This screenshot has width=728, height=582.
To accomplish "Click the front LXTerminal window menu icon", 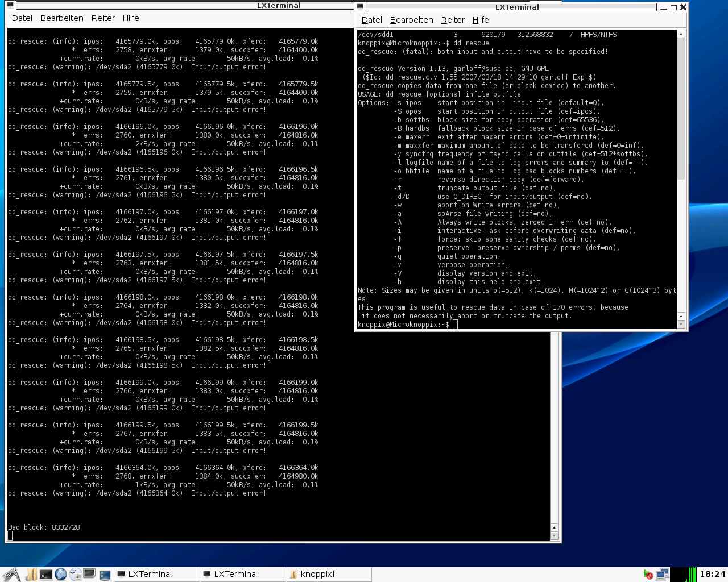I will (x=360, y=7).
